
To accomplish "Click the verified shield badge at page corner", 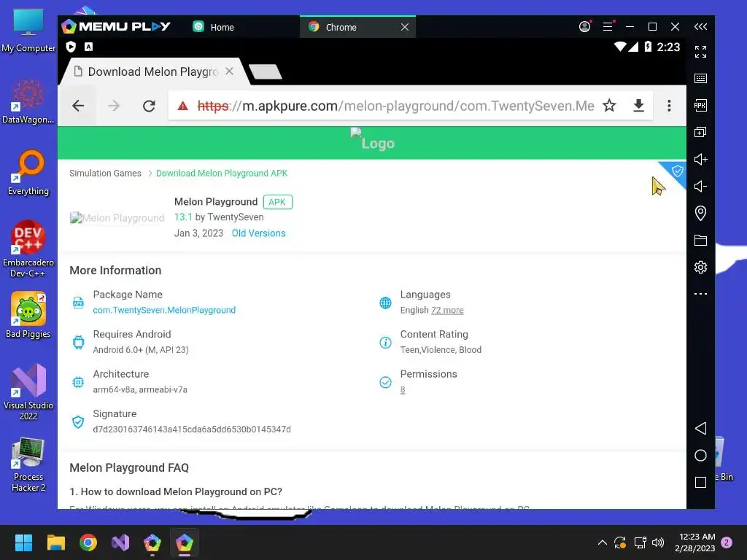I will (x=676, y=171).
